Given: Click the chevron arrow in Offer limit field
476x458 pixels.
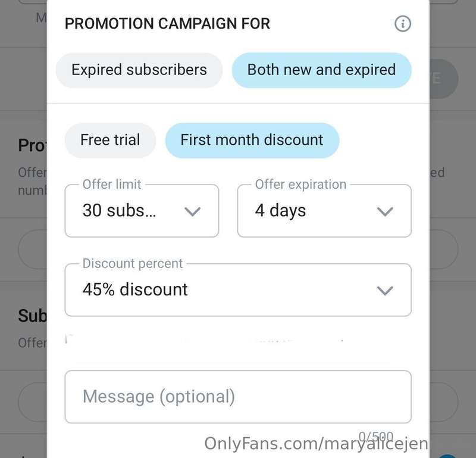Looking at the screenshot, I should [x=193, y=211].
